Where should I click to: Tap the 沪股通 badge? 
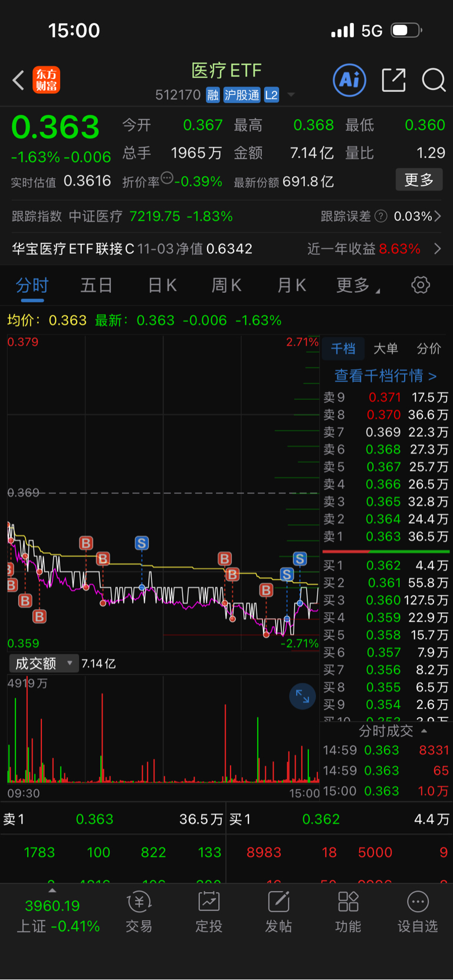pyautogui.click(x=242, y=95)
